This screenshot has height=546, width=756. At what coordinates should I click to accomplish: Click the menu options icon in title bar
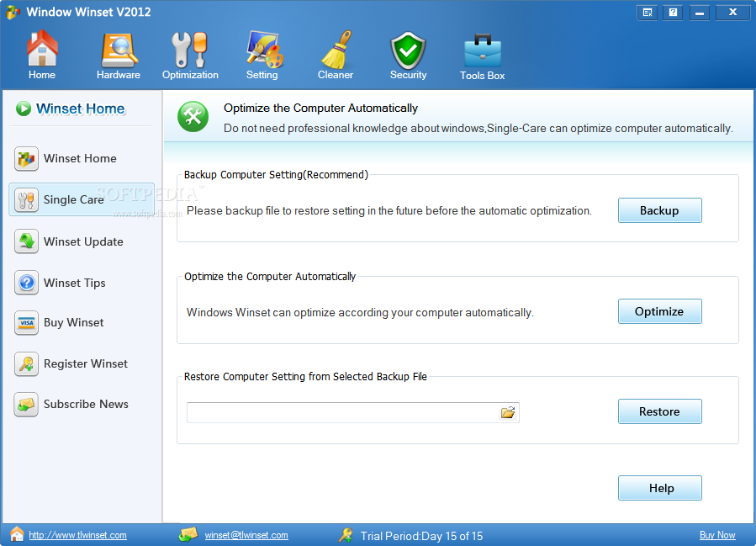click(648, 13)
